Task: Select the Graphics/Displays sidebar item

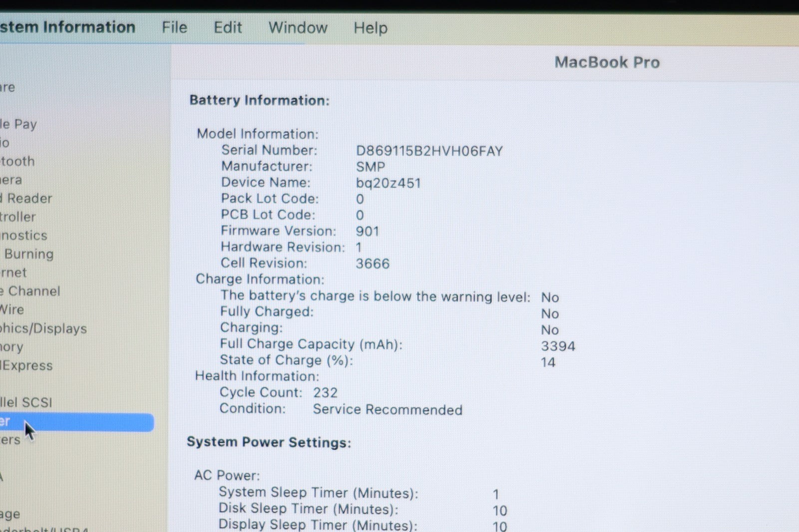Action: click(43, 328)
